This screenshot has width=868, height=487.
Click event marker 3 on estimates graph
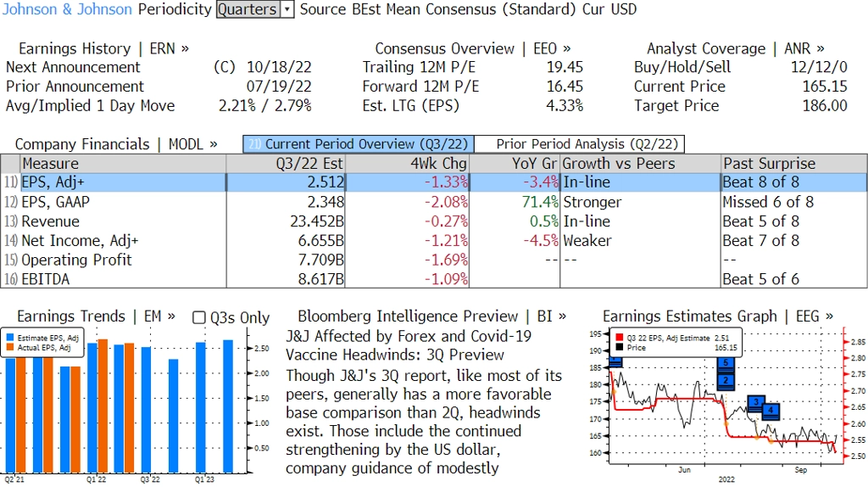[x=756, y=402]
